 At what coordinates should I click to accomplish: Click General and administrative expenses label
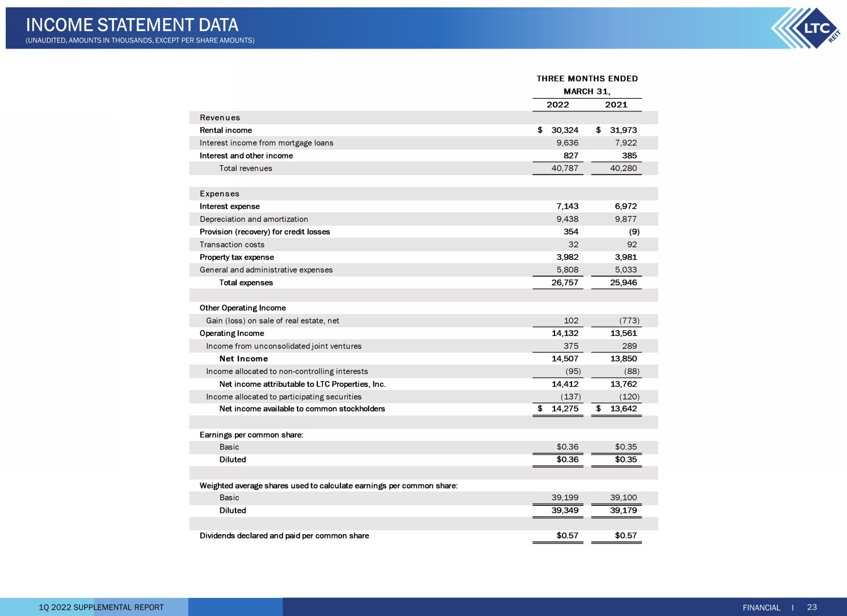tap(266, 270)
